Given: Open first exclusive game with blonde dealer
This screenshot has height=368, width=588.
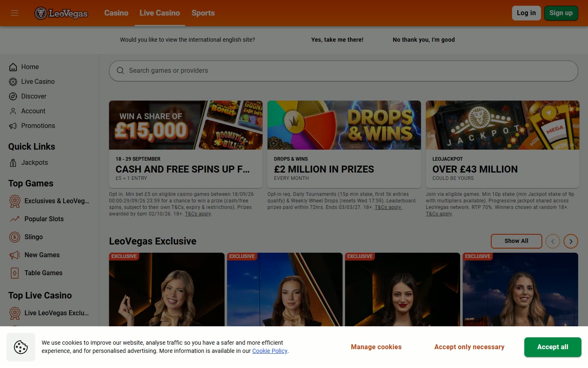Looking at the screenshot, I should coord(167,289).
